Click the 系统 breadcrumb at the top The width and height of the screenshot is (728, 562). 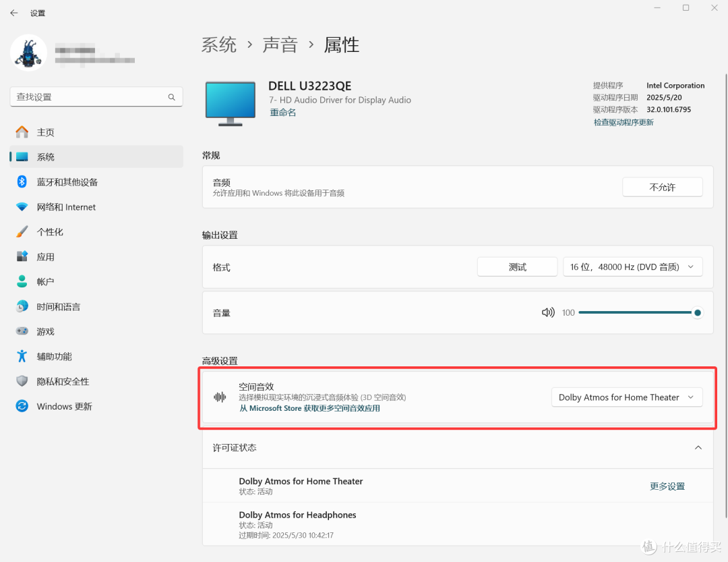coord(219,45)
